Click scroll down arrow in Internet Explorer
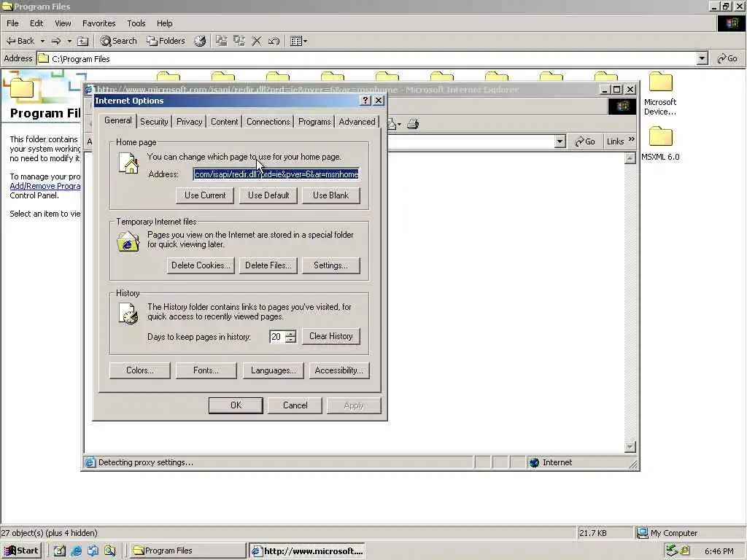 [630, 447]
